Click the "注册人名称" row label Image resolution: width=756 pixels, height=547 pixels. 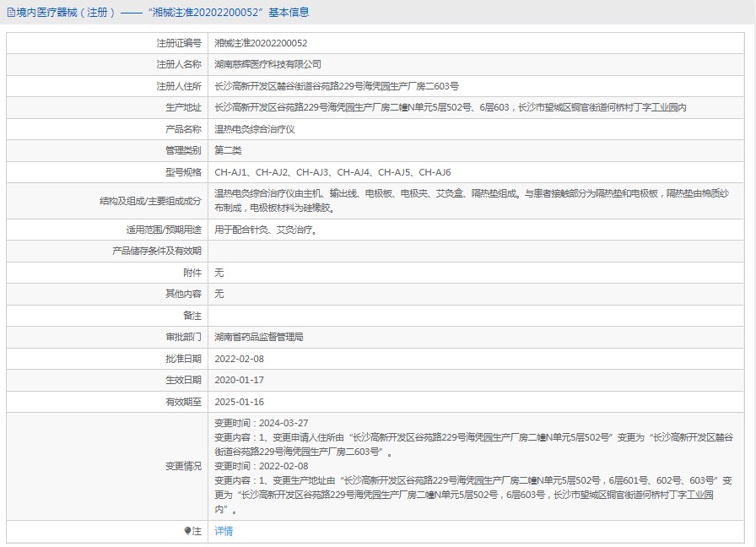(179, 64)
